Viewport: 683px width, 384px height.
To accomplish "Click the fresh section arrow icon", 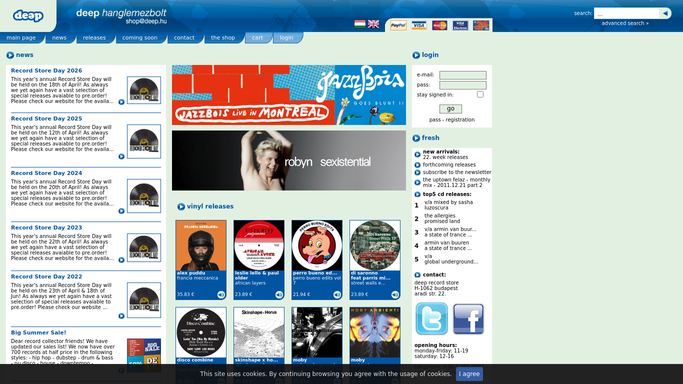I will pyautogui.click(x=416, y=138).
